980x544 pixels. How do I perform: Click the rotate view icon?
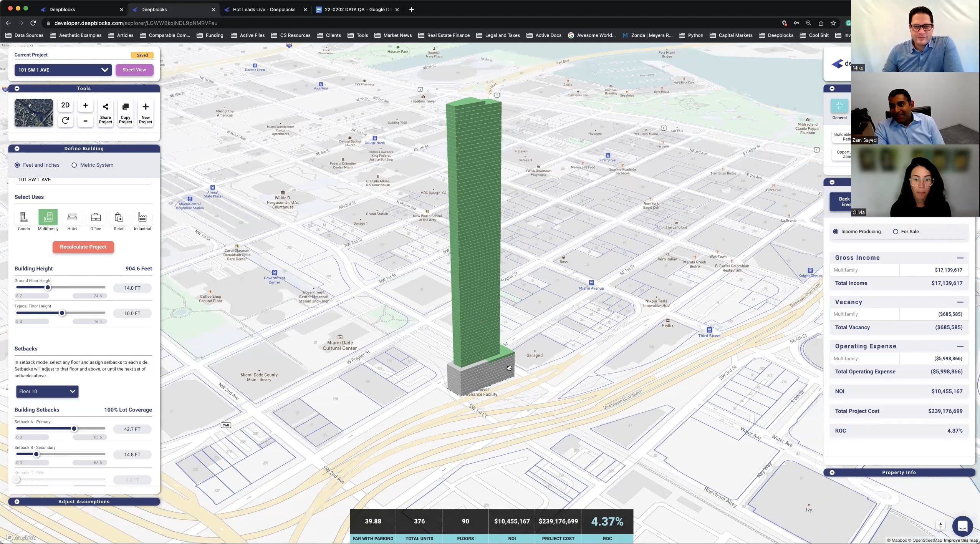65,121
